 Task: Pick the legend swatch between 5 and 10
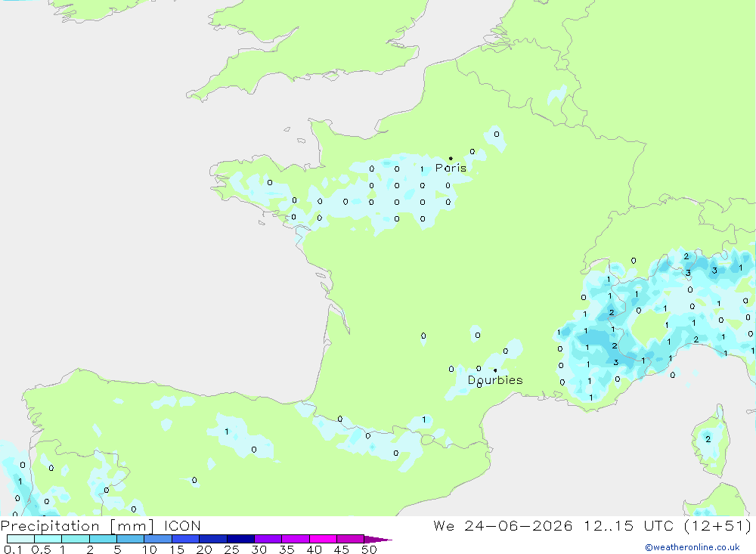pyautogui.click(x=130, y=539)
